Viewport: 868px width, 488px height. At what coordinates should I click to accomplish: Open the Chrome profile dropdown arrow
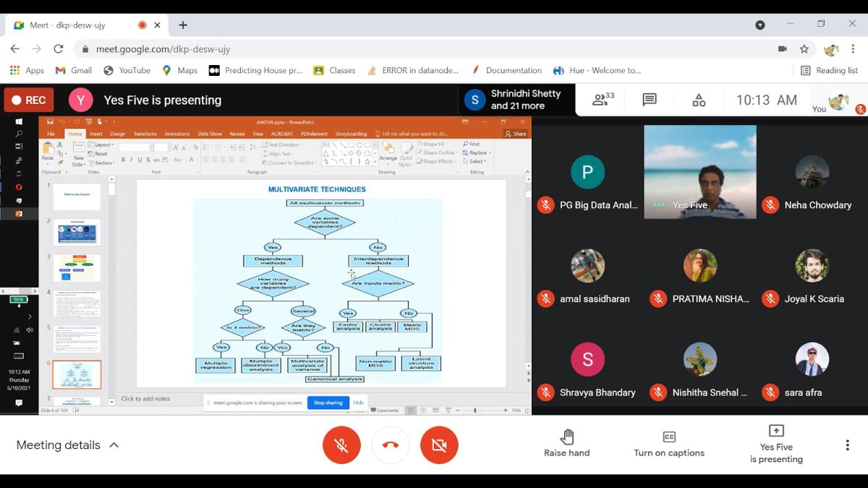pos(759,25)
